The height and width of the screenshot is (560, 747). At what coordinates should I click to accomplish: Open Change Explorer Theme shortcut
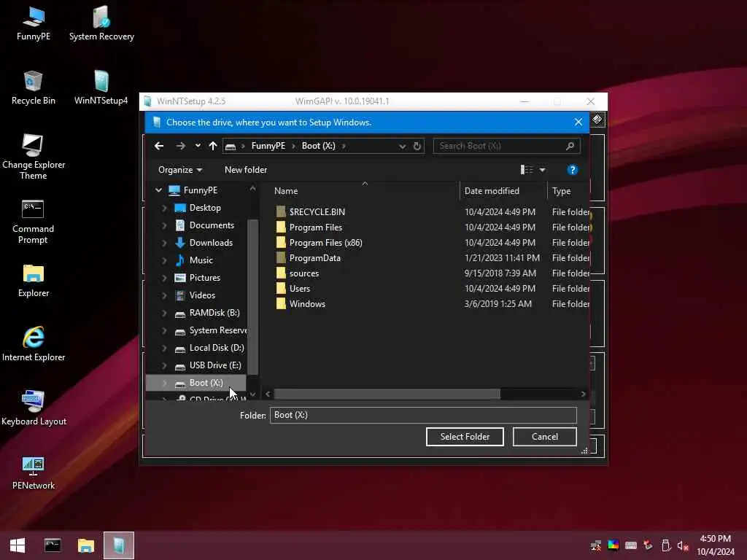34,157
